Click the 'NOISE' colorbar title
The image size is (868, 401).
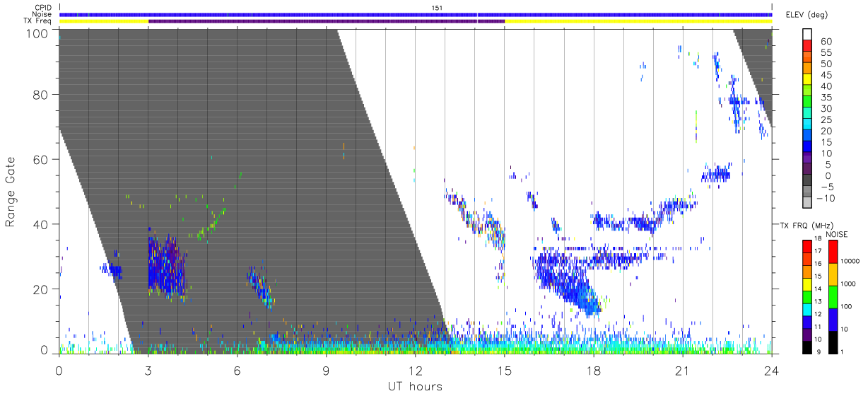pyautogui.click(x=837, y=234)
